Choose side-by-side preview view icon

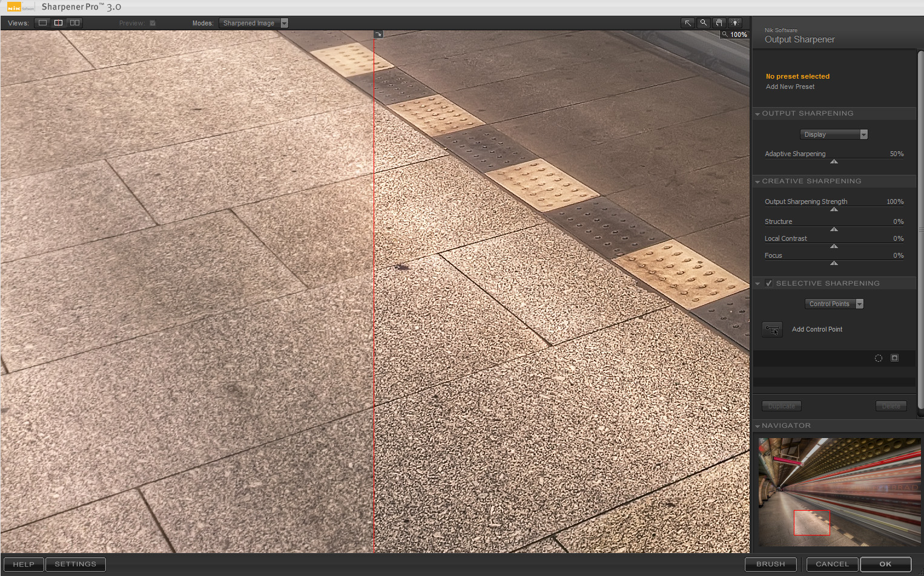(x=74, y=23)
